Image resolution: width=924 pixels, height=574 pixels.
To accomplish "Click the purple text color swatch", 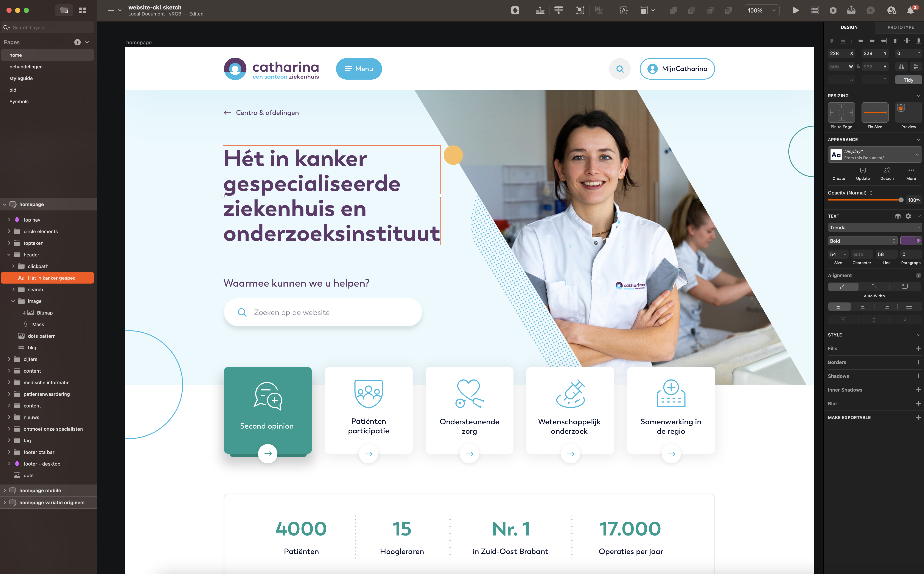I will [907, 241].
